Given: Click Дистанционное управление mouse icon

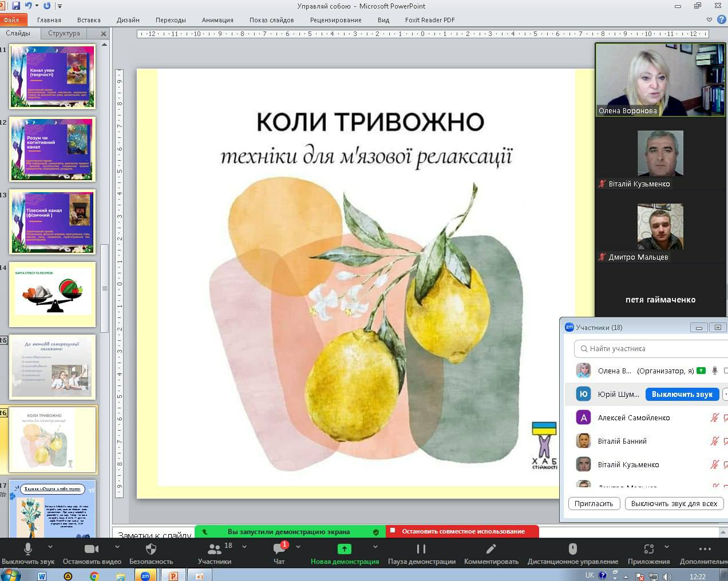Looking at the screenshot, I should 572,549.
